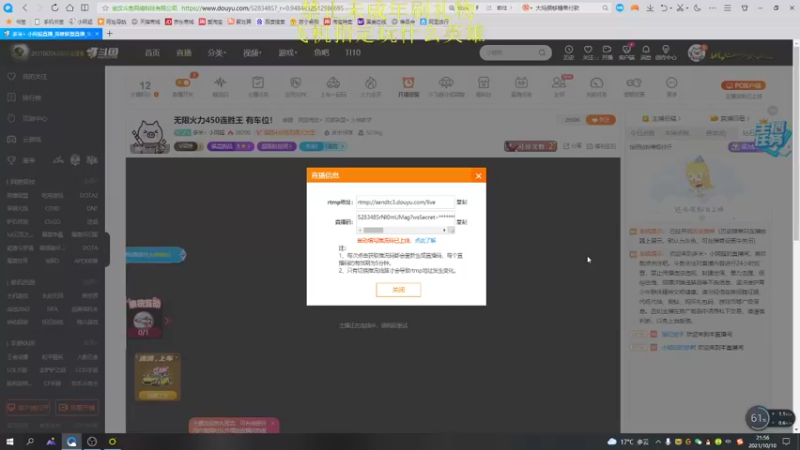The image size is (800, 450).
Task: Click the DOTA2 category in sidebar
Action: point(88,195)
